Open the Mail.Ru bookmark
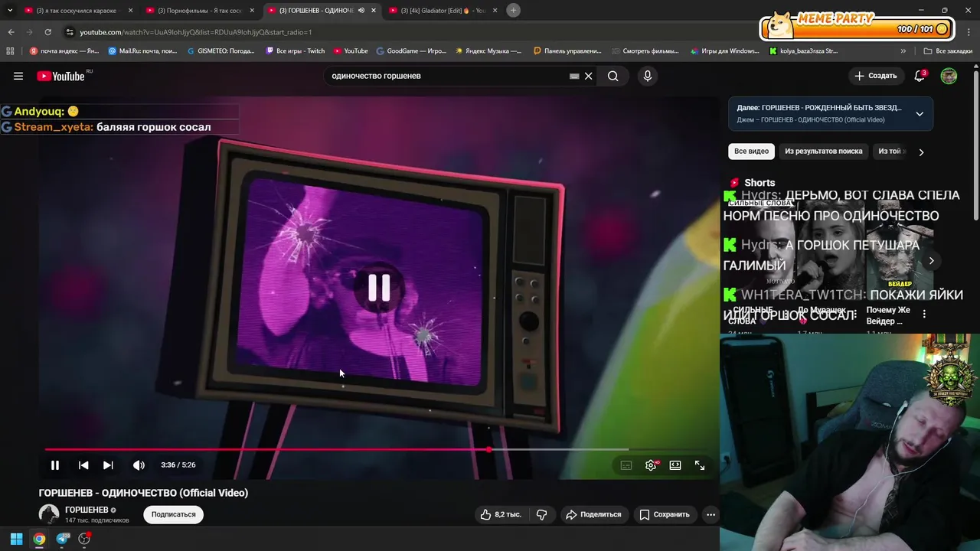Viewport: 980px width, 551px height. click(x=143, y=51)
